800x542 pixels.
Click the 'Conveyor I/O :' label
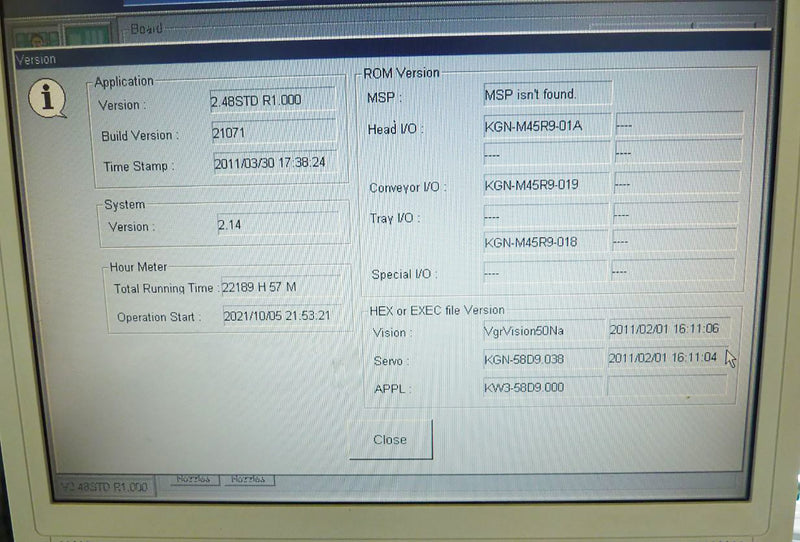pyautogui.click(x=408, y=187)
